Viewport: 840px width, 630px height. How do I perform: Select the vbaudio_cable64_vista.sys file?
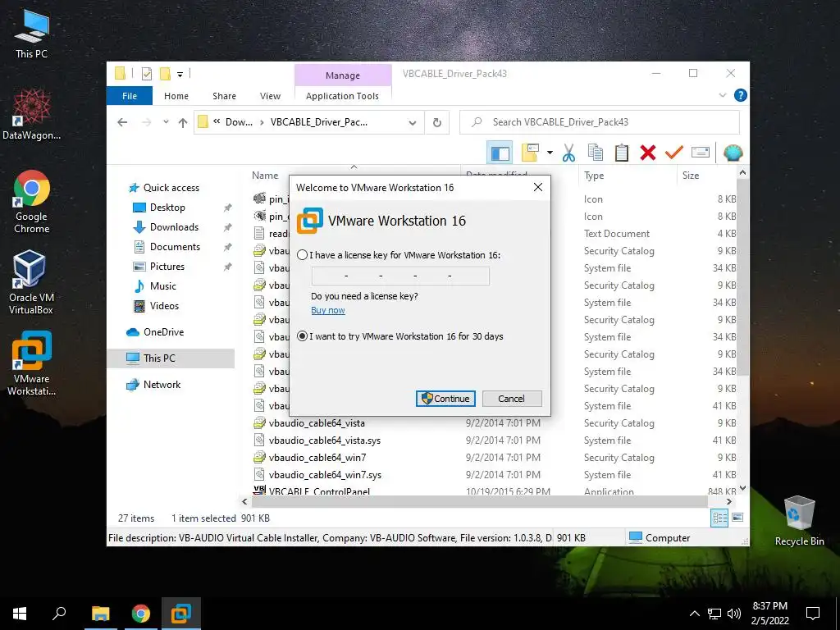[x=325, y=441]
